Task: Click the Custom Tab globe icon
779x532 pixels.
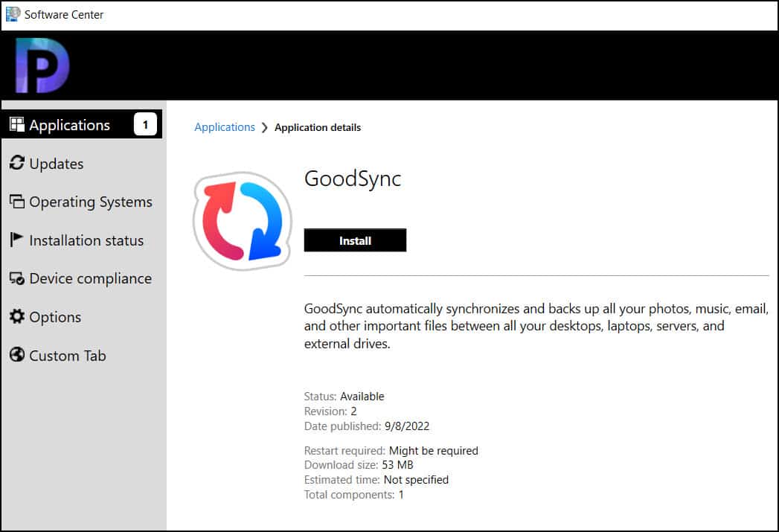Action: coord(17,355)
